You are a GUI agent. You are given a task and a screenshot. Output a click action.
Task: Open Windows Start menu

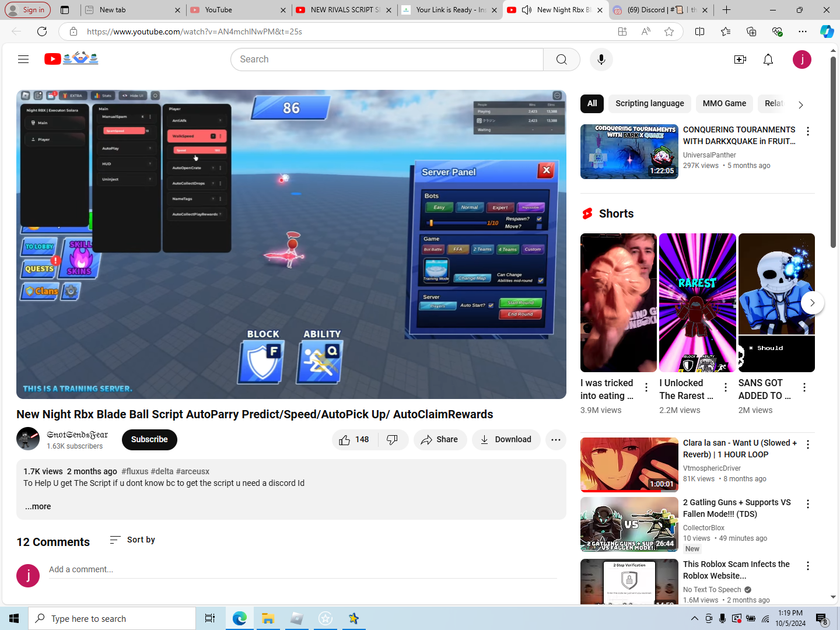click(x=14, y=618)
